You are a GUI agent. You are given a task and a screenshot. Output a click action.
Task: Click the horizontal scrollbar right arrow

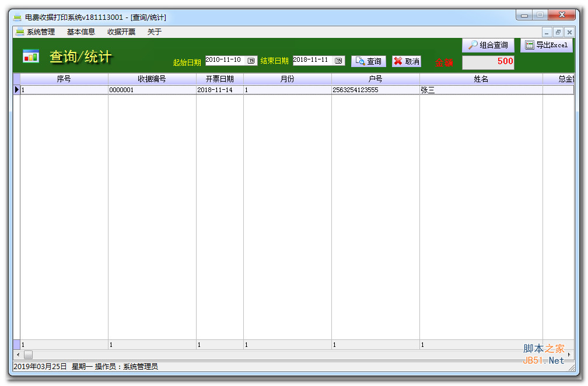(569, 355)
